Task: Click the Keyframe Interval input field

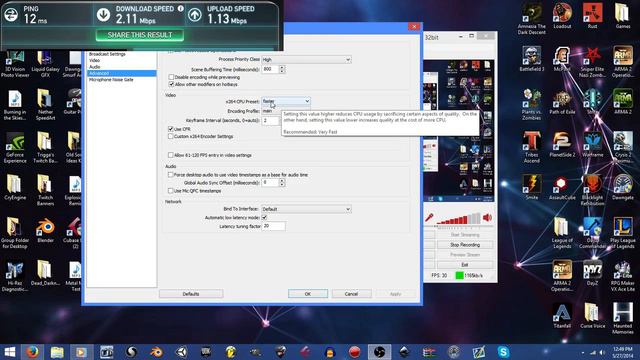Action: (x=270, y=120)
